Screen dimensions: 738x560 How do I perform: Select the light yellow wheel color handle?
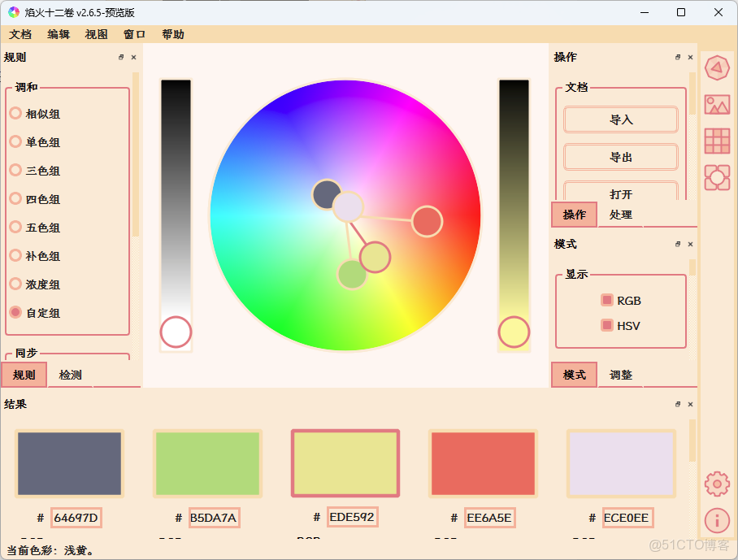click(376, 257)
